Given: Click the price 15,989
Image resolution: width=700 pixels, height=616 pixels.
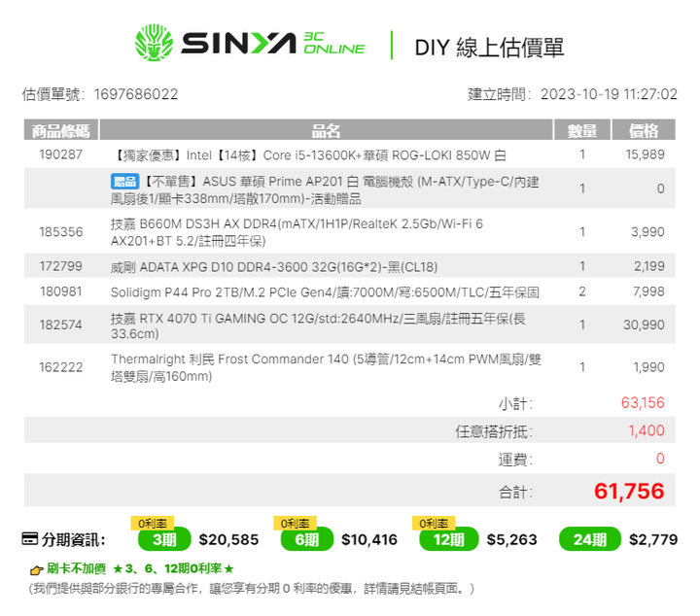Looking at the screenshot, I should (x=645, y=154).
